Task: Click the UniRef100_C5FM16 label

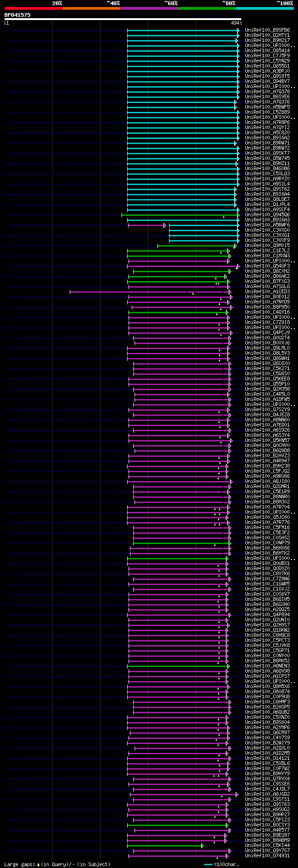Action: [x=267, y=528]
